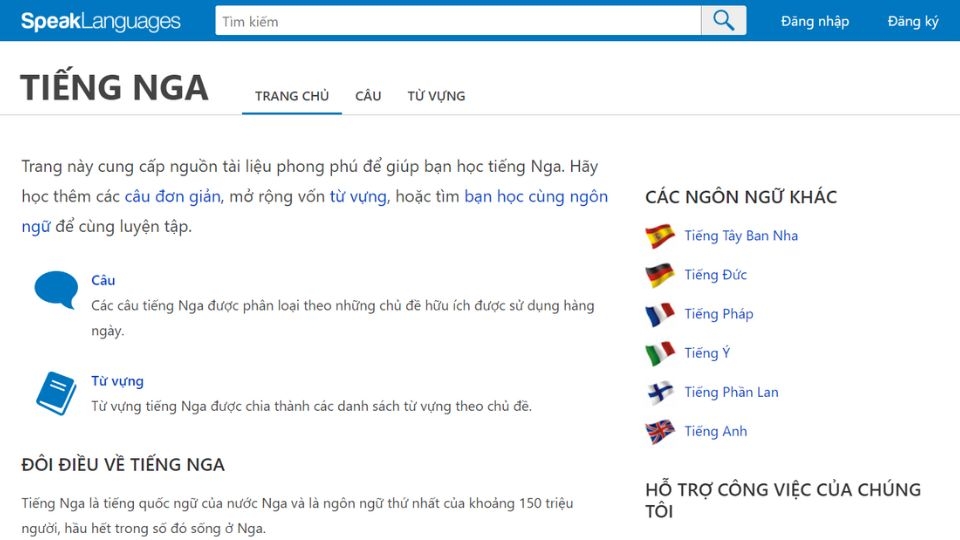
Task: Open the Đăng nhập login link
Action: 815,21
